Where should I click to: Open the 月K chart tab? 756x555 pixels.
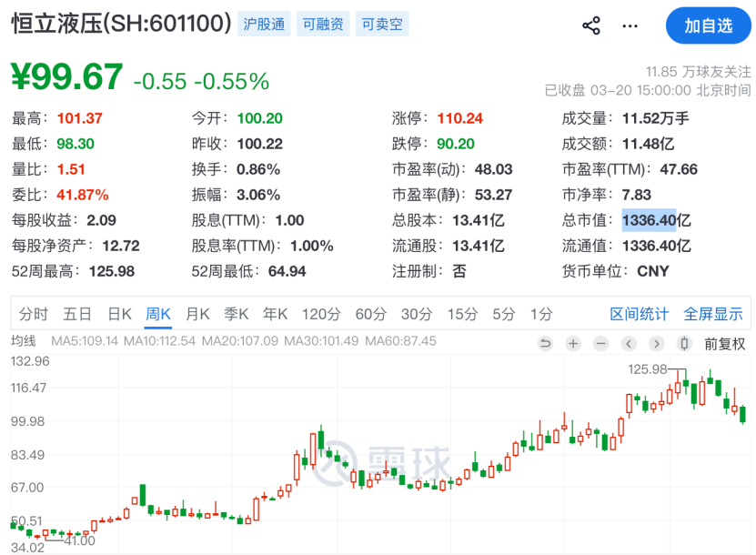click(x=197, y=315)
